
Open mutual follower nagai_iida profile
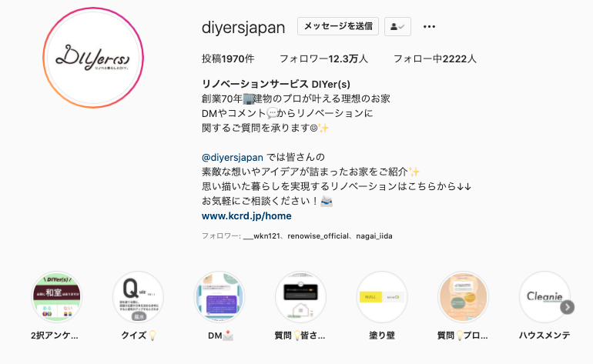pos(374,236)
